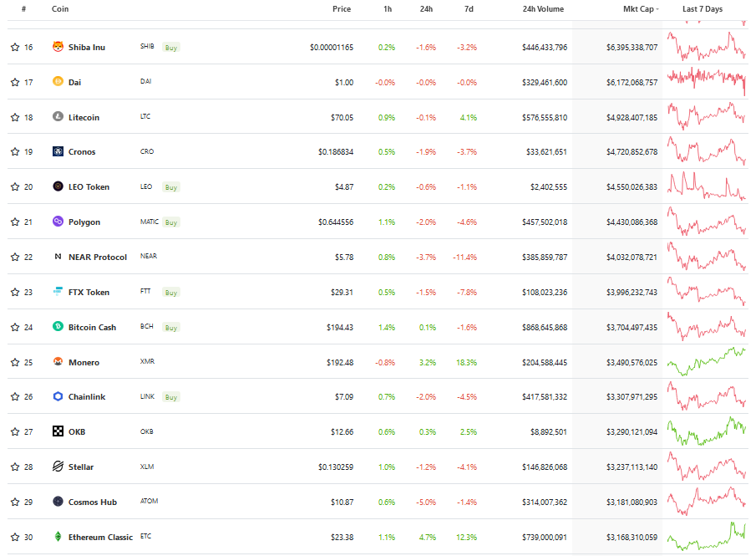Click the Buy button for Bitcoin Cash

(x=171, y=327)
